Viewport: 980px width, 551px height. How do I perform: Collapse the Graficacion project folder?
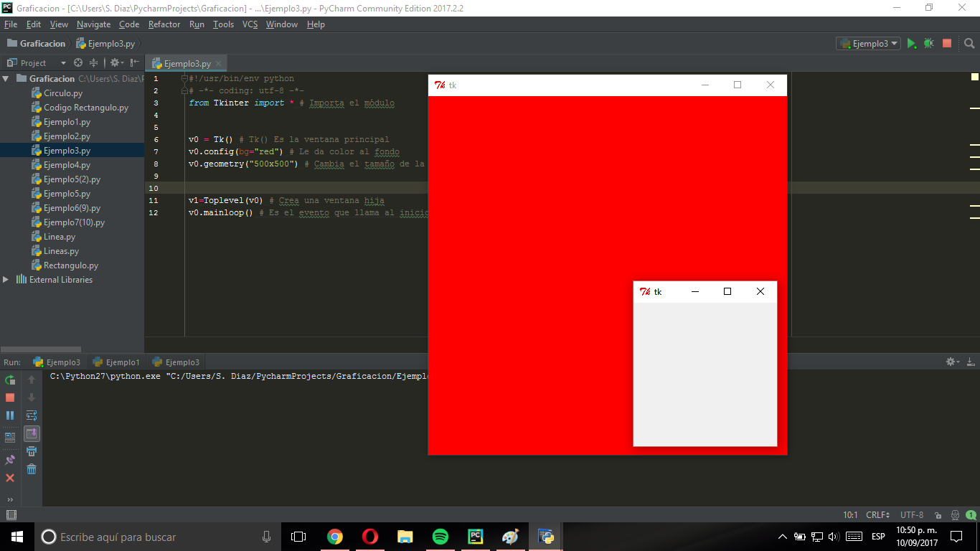pyautogui.click(x=7, y=78)
